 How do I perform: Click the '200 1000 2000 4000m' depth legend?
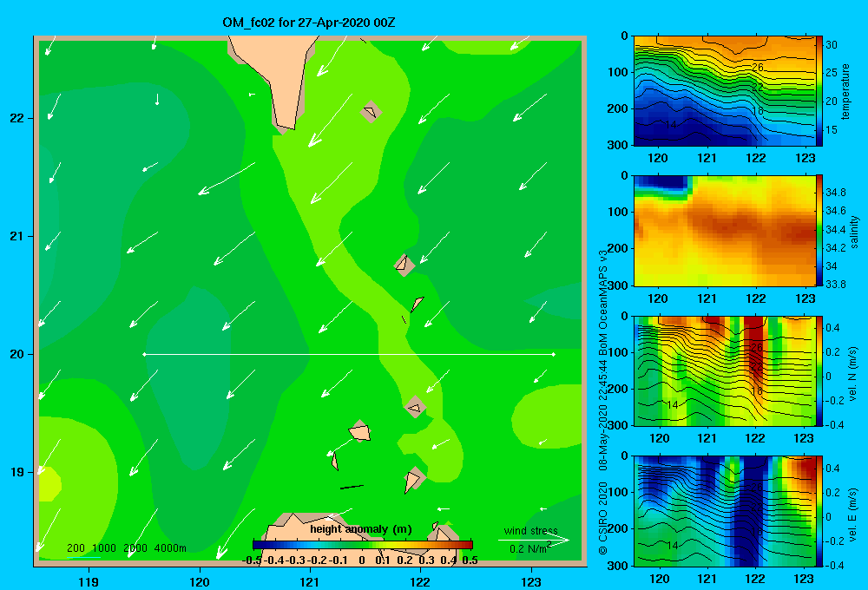[x=126, y=548]
